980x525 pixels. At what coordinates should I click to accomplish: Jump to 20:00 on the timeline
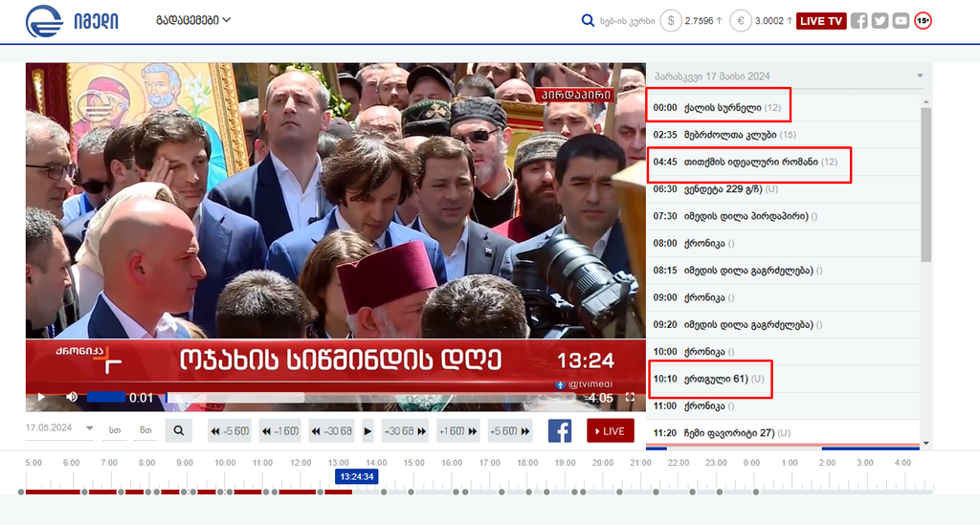[603, 463]
